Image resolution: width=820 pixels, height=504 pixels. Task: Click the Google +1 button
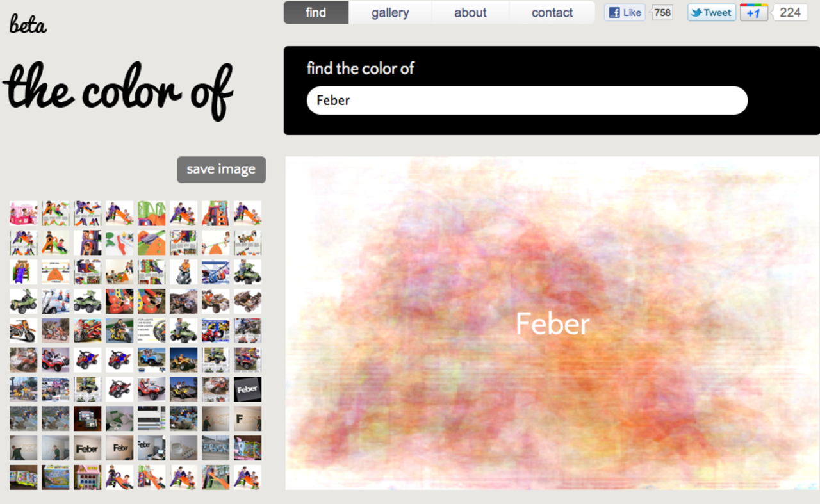(x=753, y=13)
